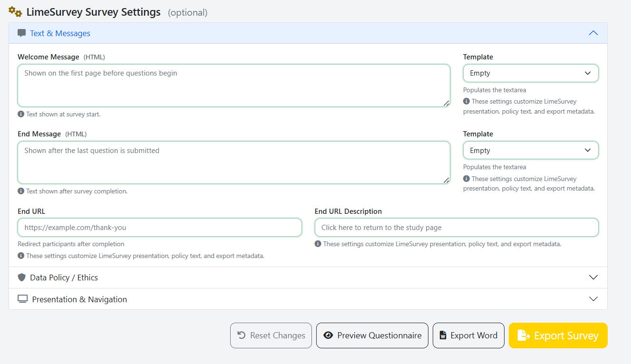Open the Text & Messages section header
Screen dimensions: 631x364
[308, 33]
